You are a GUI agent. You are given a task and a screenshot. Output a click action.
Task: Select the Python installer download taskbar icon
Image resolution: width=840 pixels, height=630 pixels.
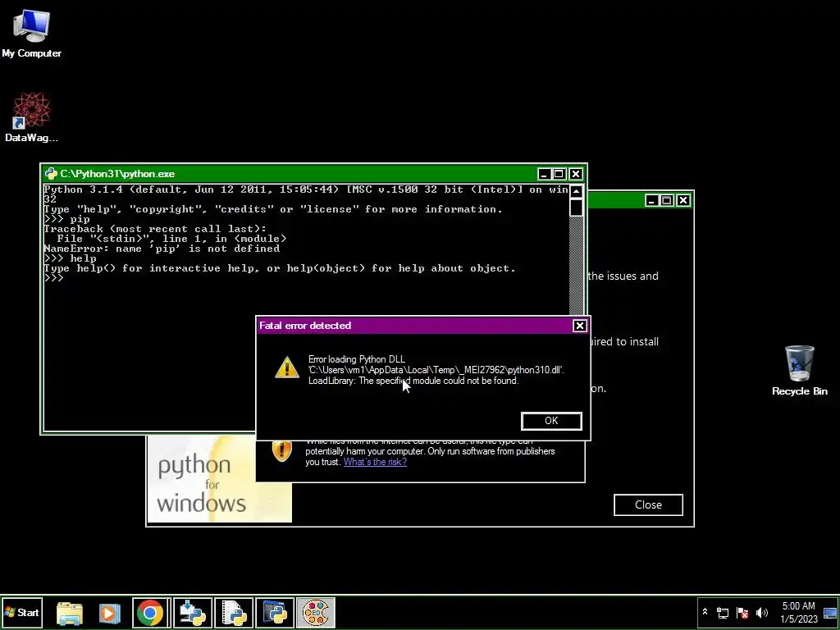[x=192, y=613]
